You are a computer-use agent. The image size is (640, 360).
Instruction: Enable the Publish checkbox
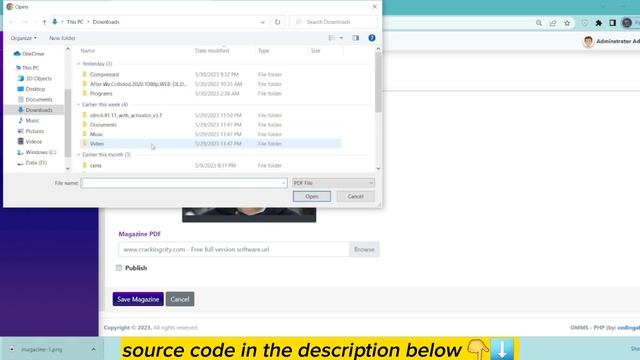tap(119, 268)
